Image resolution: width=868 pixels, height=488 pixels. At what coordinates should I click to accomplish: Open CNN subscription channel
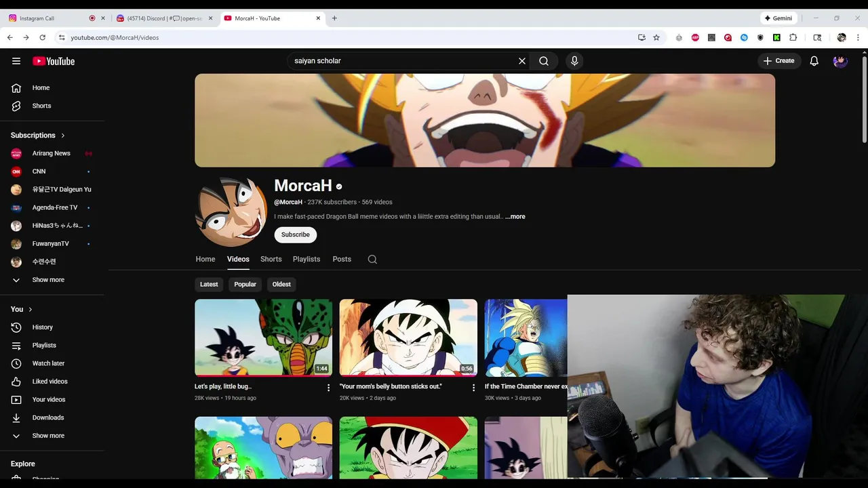pyautogui.click(x=52, y=171)
